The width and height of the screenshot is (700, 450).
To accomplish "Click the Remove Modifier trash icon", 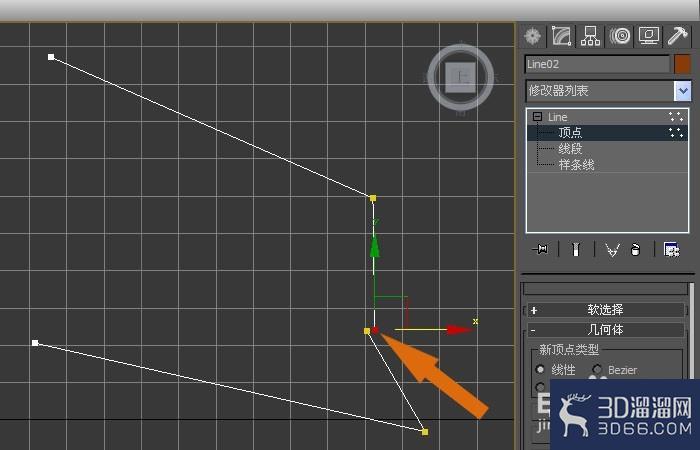I will tap(635, 250).
